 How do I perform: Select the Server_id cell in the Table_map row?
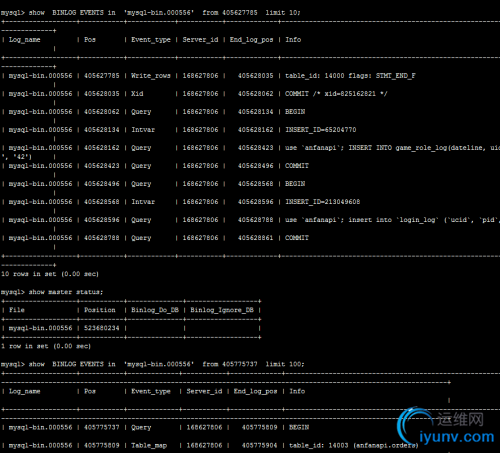[x=204, y=445]
